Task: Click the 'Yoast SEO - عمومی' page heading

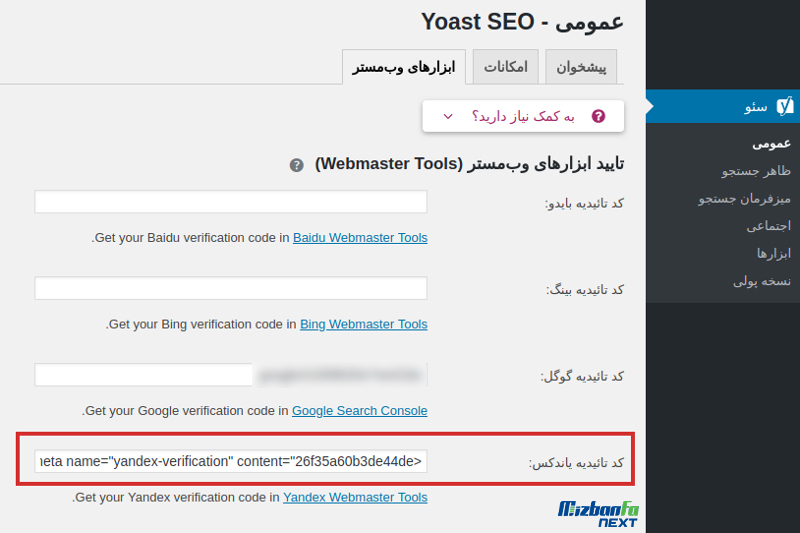Action: coord(522,22)
